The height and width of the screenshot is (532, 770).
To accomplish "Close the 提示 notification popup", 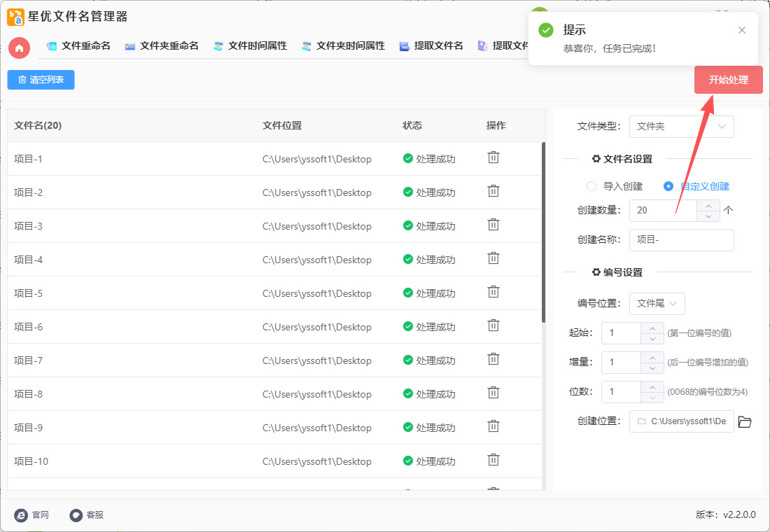I will pyautogui.click(x=742, y=30).
